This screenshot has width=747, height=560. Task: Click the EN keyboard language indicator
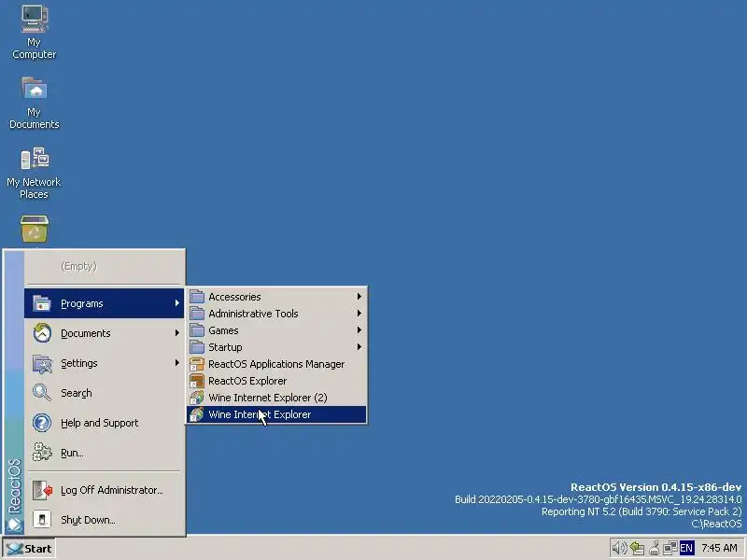[x=686, y=548]
